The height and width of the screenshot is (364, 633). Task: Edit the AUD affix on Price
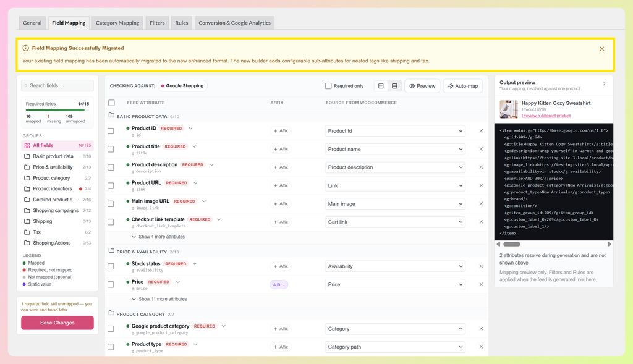(x=279, y=284)
